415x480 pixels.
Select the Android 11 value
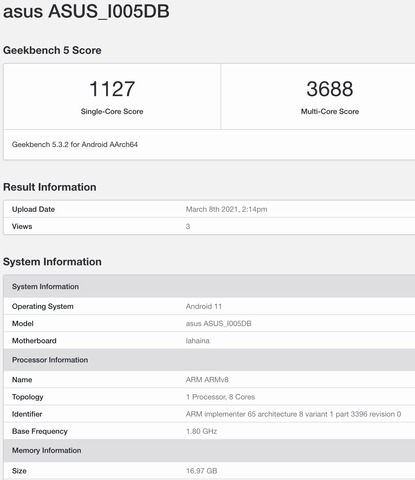(x=204, y=306)
